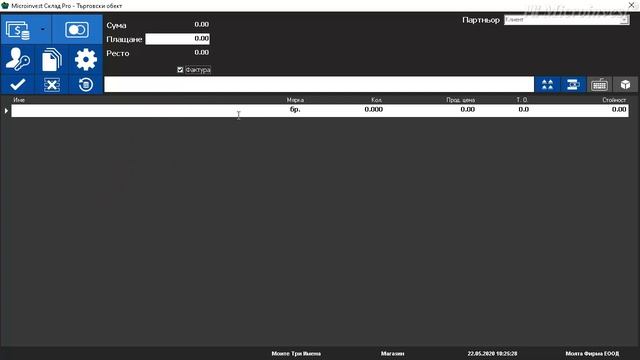Click the Плащане amount field
This screenshot has width=640, height=360.
(178, 39)
